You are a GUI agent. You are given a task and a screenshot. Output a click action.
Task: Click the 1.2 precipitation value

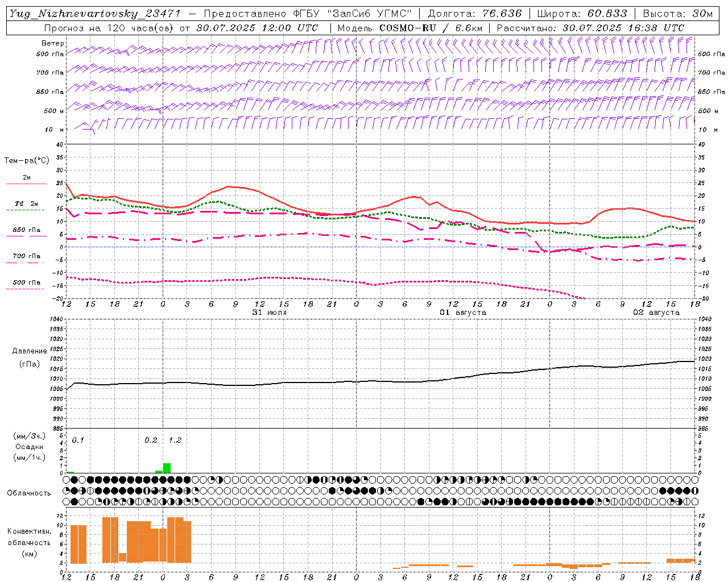tap(175, 440)
